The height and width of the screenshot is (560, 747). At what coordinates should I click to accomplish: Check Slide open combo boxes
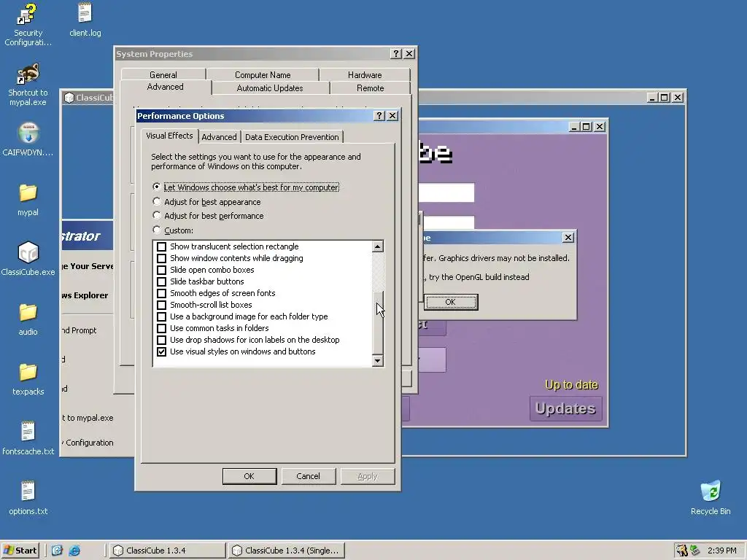[x=161, y=270]
